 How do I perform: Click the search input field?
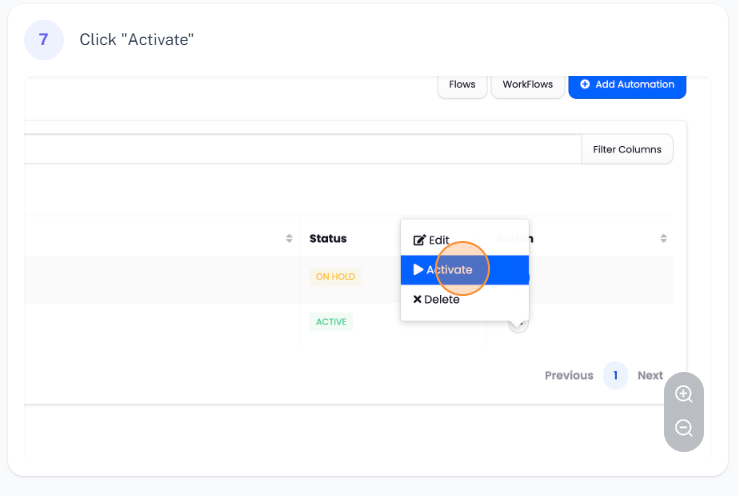coord(300,149)
